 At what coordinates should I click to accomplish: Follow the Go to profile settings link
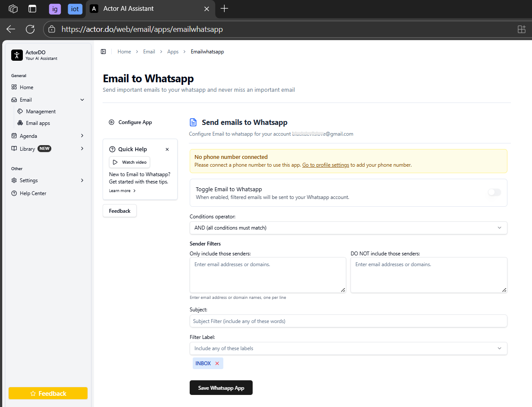click(325, 165)
